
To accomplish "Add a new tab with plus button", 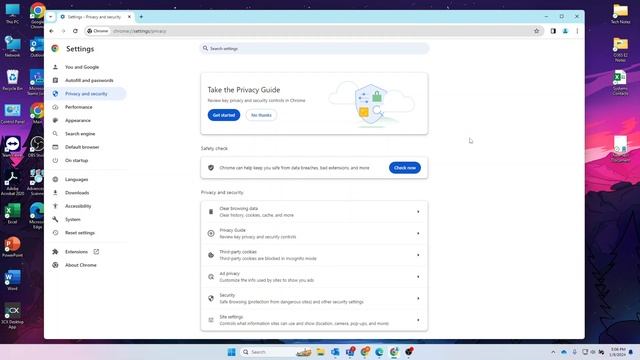I will point(141,17).
